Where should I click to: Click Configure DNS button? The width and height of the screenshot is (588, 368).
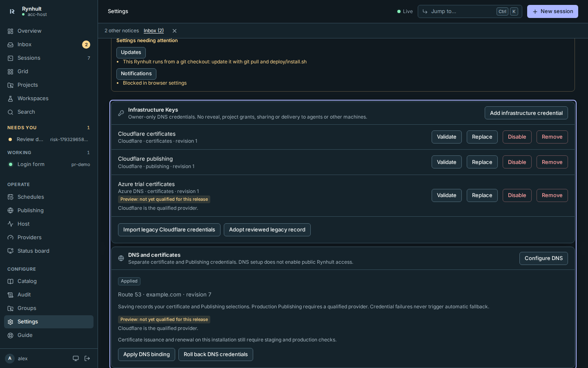[x=543, y=258]
